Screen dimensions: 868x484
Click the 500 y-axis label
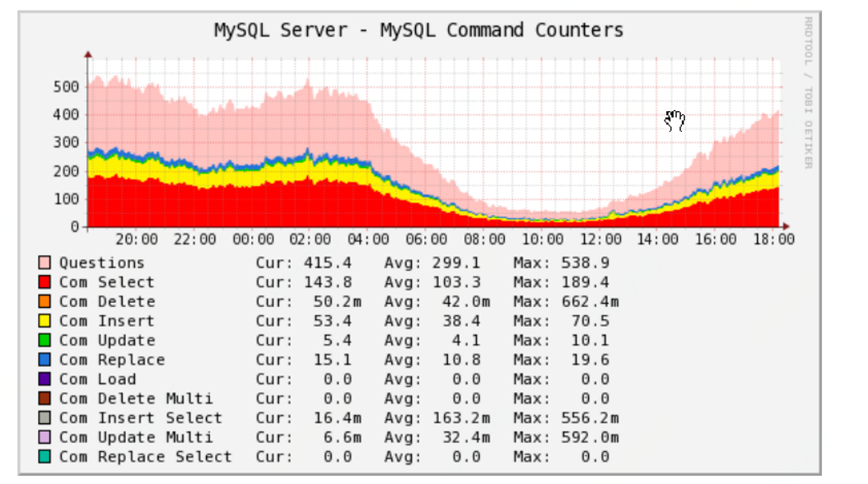pyautogui.click(x=67, y=87)
